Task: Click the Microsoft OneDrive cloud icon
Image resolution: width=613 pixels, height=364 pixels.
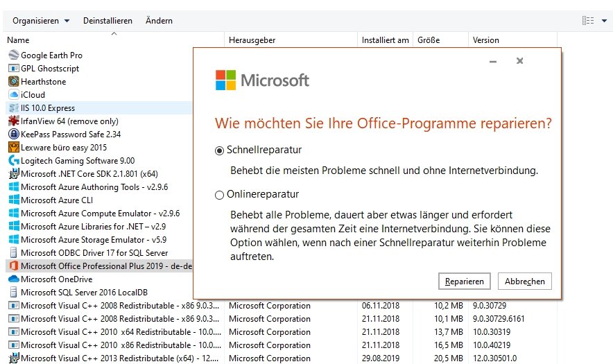Action: 14,279
